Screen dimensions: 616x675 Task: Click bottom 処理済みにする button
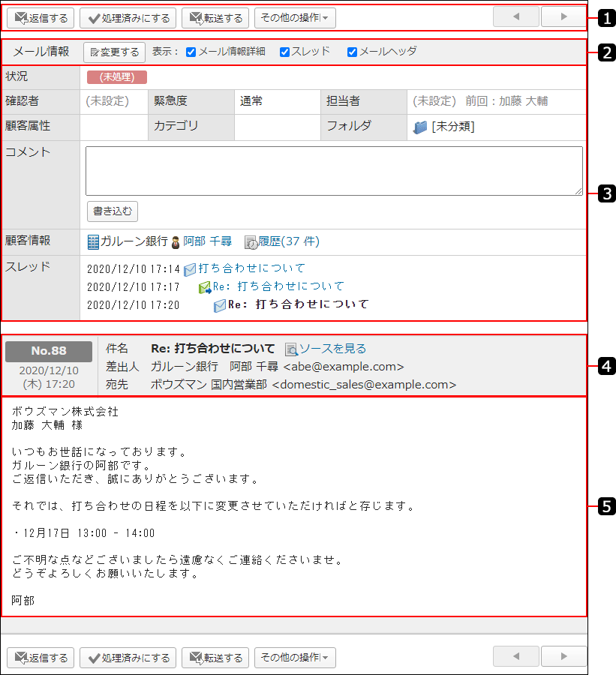tap(128, 658)
